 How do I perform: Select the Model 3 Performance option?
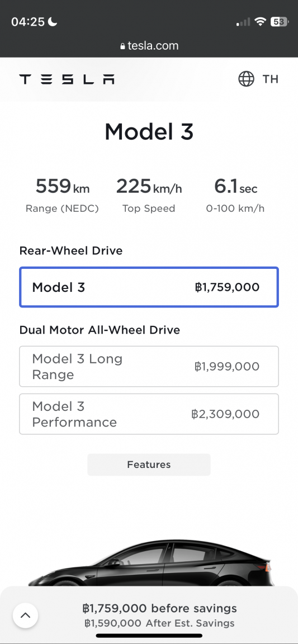pos(149,414)
